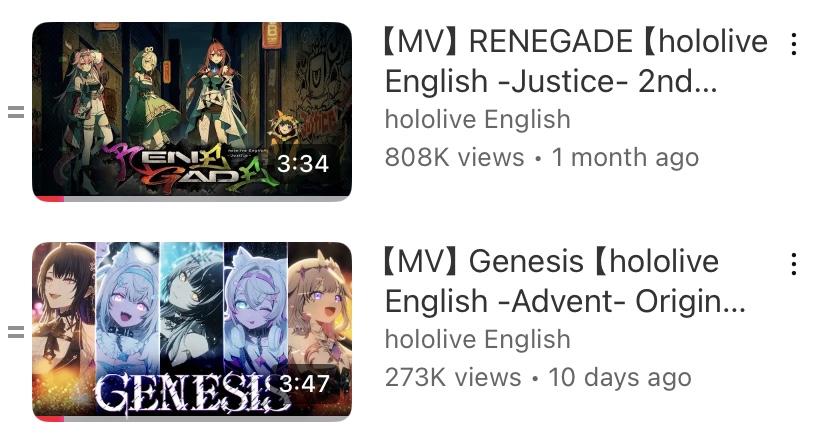The image size is (828, 446).
Task: Open the RENEGADE video more-options menu
Action: 794,44
